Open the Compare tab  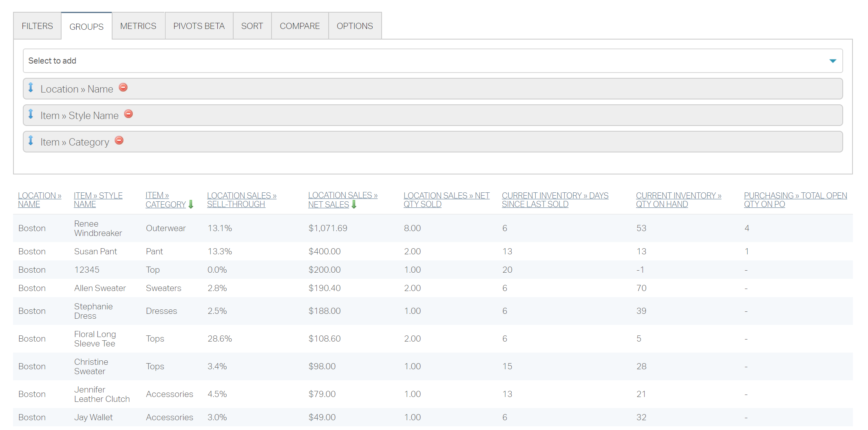300,26
